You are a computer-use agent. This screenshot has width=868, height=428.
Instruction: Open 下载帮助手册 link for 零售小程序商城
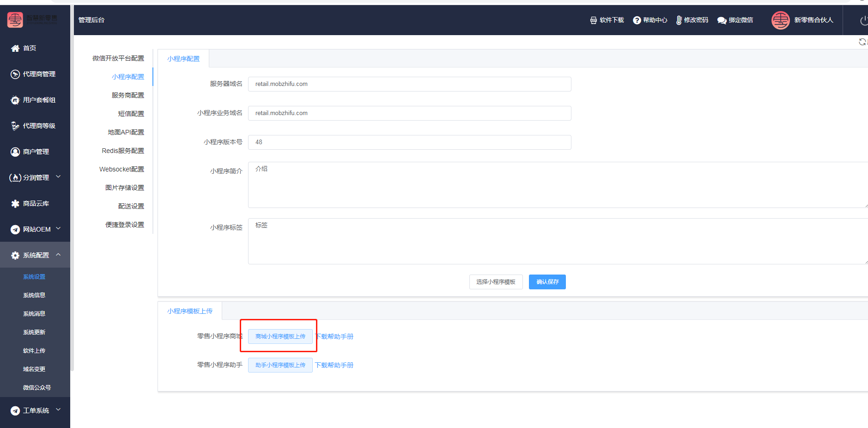[334, 336]
